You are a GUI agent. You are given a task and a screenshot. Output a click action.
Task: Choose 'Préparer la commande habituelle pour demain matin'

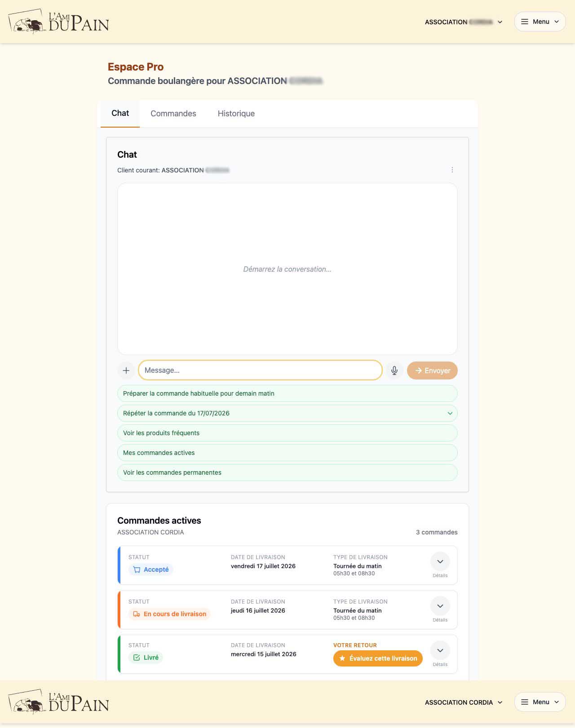[x=287, y=393]
